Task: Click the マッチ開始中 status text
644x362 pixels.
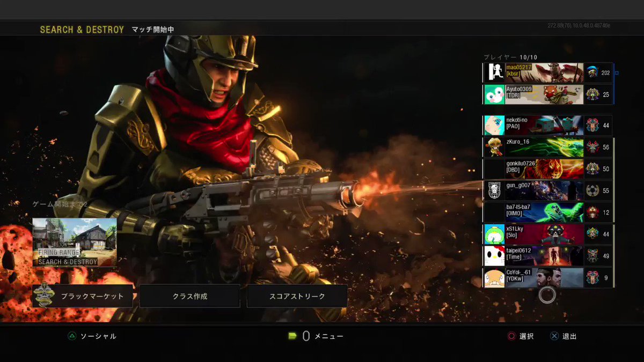Action: (153, 29)
